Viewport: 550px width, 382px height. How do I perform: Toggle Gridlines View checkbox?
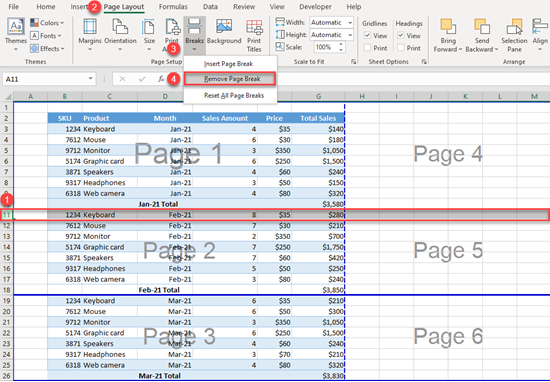[x=368, y=35]
